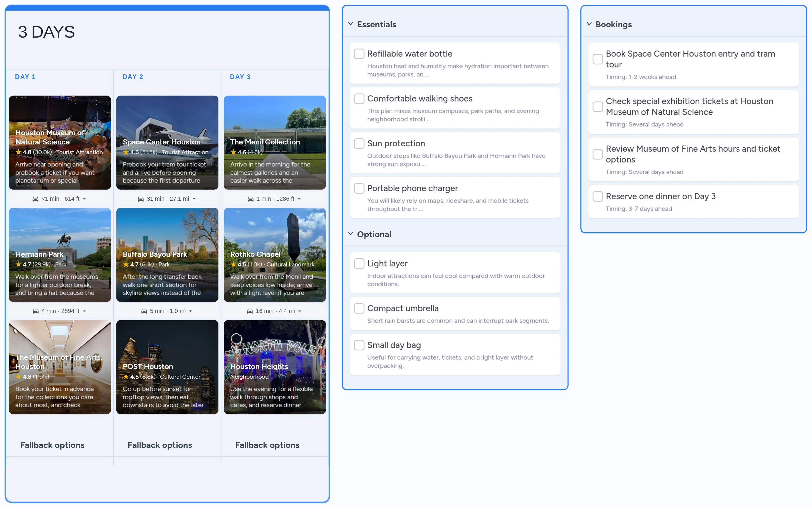
Task: Open Day 1 Fallback options
Action: click(x=52, y=445)
